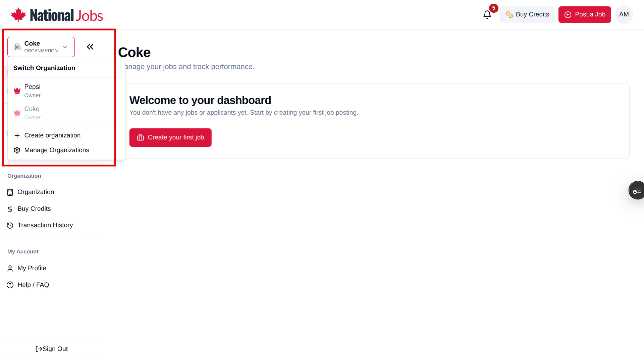Open Help / FAQ
644x362 pixels.
pyautogui.click(x=52, y=285)
